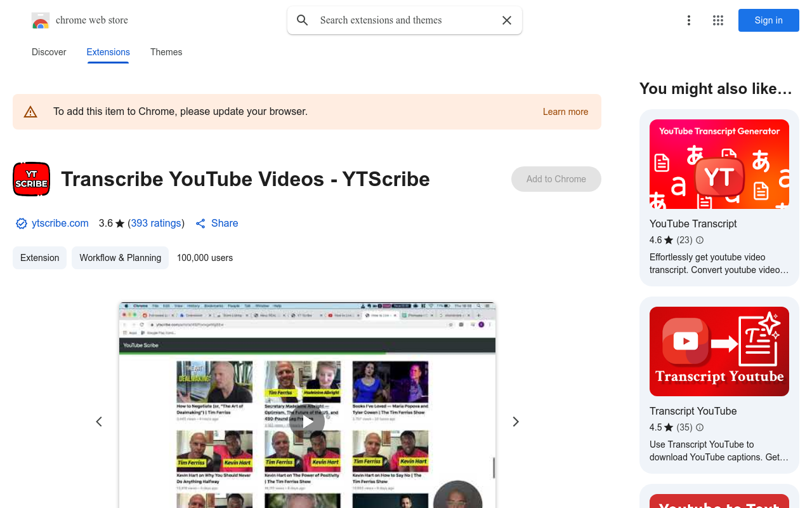Viewport: 812px width, 508px height.
Task: Click the Add to Chrome button
Action: tap(556, 179)
